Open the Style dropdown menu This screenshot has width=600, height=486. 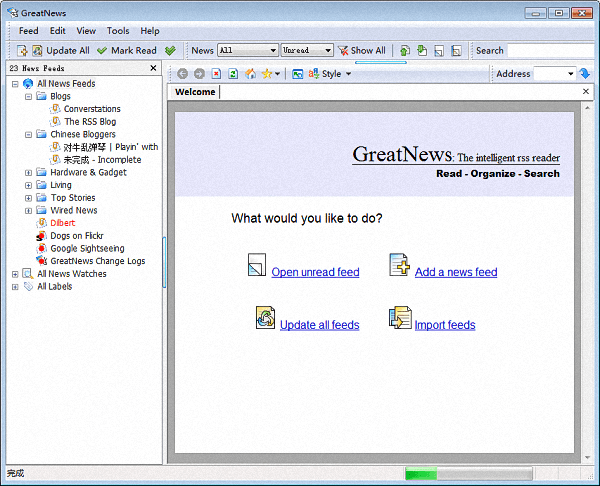point(330,74)
